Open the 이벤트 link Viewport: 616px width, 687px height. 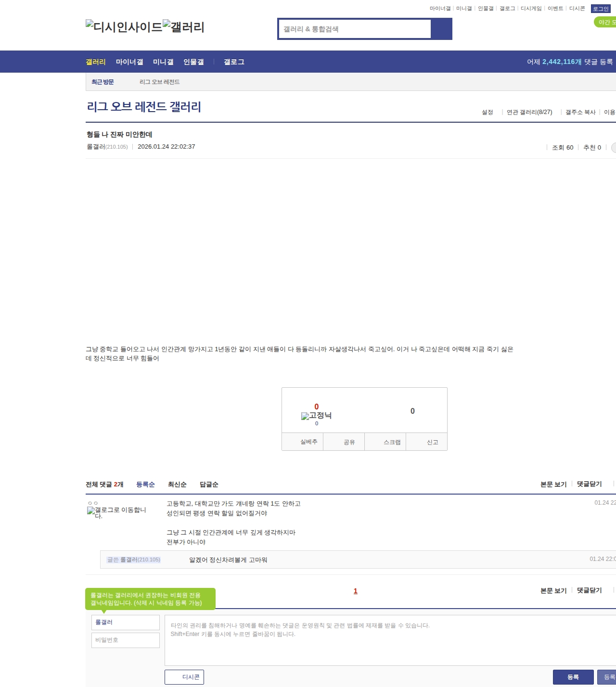tap(555, 9)
